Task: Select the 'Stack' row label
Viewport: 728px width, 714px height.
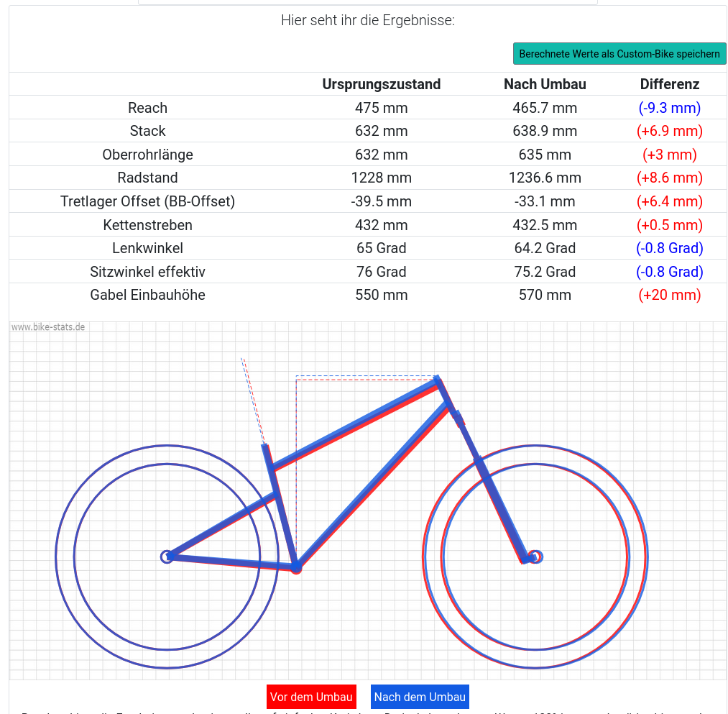Action: pos(147,131)
